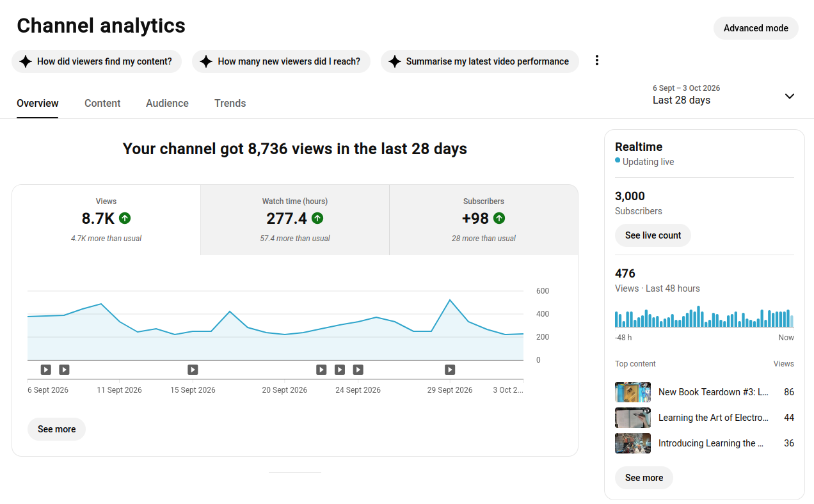
Task: Click green up-arrow icon next to 8.7K views
Action: (x=125, y=218)
